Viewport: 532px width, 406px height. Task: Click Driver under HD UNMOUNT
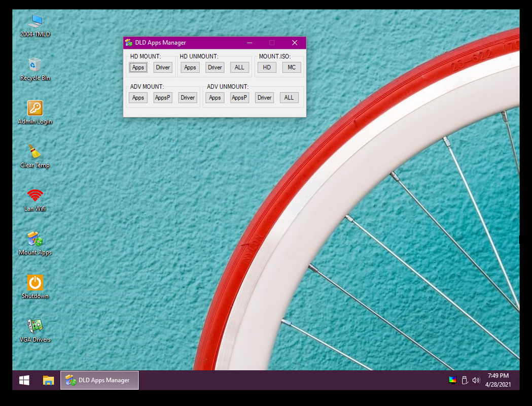click(x=215, y=67)
